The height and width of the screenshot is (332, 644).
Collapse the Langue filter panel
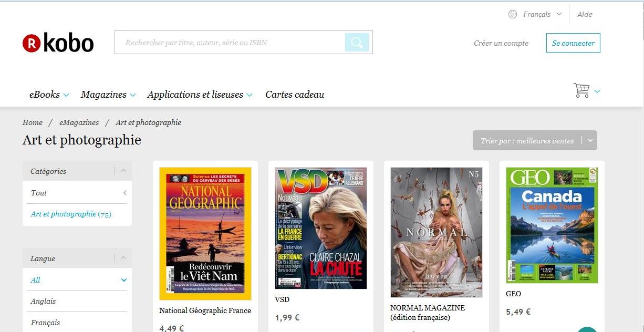(x=123, y=258)
